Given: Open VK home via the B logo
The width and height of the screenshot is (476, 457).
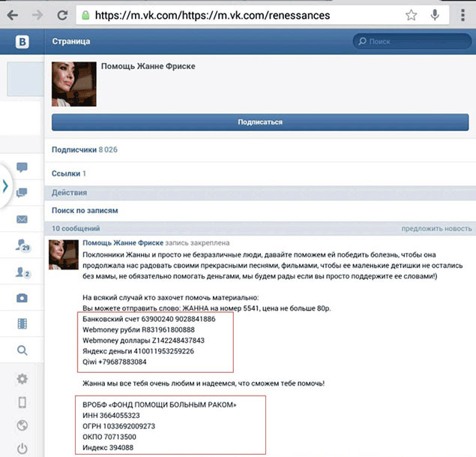Looking at the screenshot, I should click(x=22, y=41).
